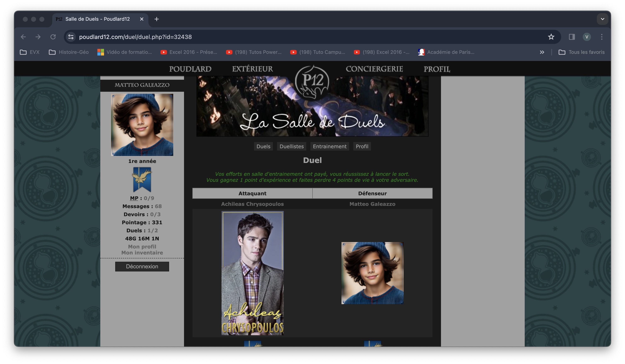
Task: Switch to the Duellistes tab
Action: click(x=291, y=146)
